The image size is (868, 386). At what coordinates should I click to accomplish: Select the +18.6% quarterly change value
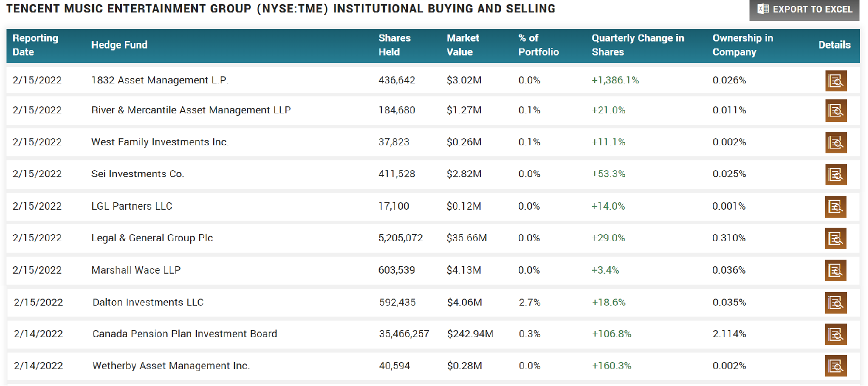608,303
